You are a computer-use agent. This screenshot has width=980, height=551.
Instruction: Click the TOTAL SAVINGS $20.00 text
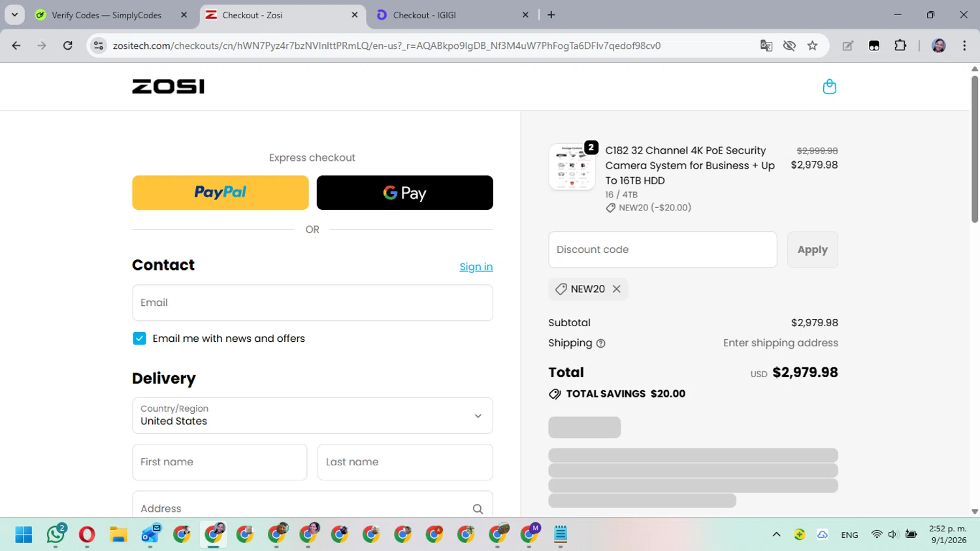(x=625, y=393)
